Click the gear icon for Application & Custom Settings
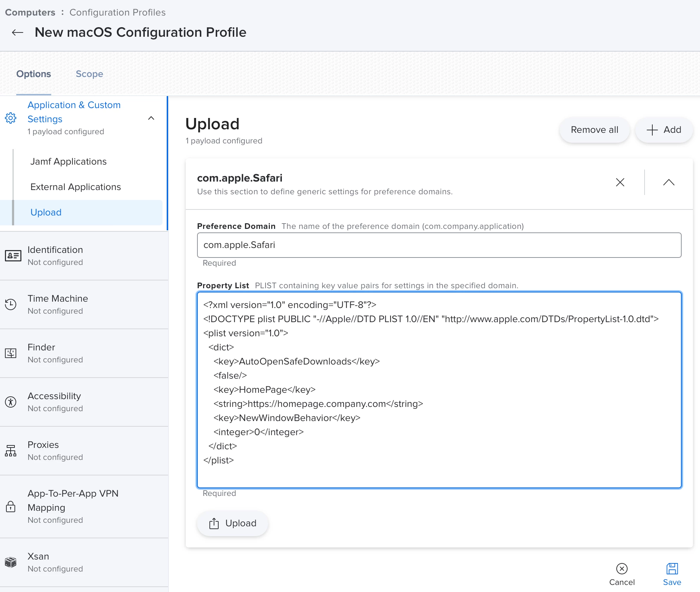Image resolution: width=700 pixels, height=592 pixels. (x=11, y=118)
